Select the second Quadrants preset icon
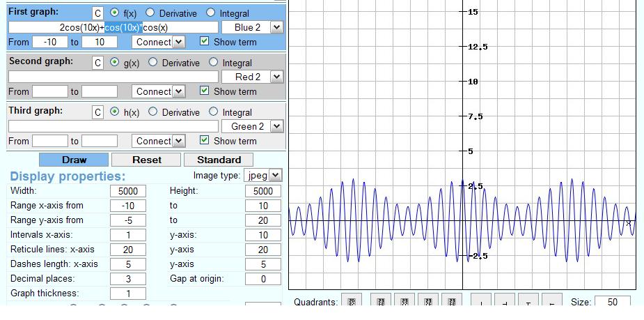 pyautogui.click(x=380, y=302)
